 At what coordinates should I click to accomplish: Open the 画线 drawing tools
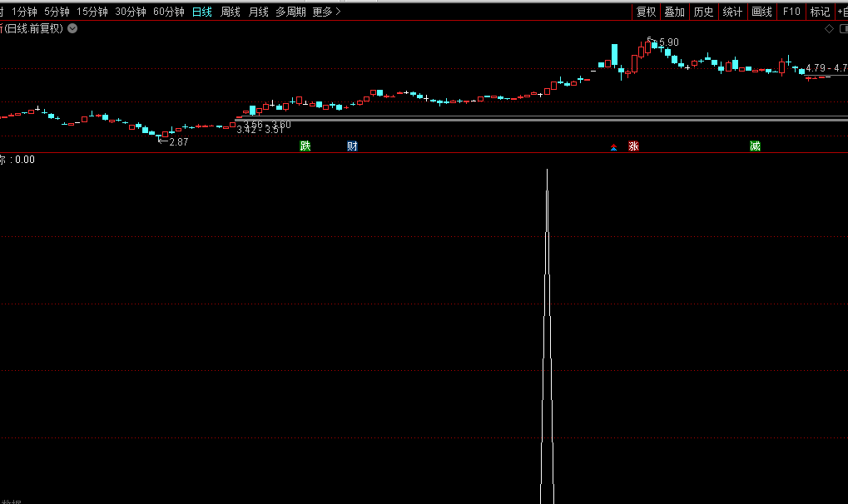click(x=761, y=12)
